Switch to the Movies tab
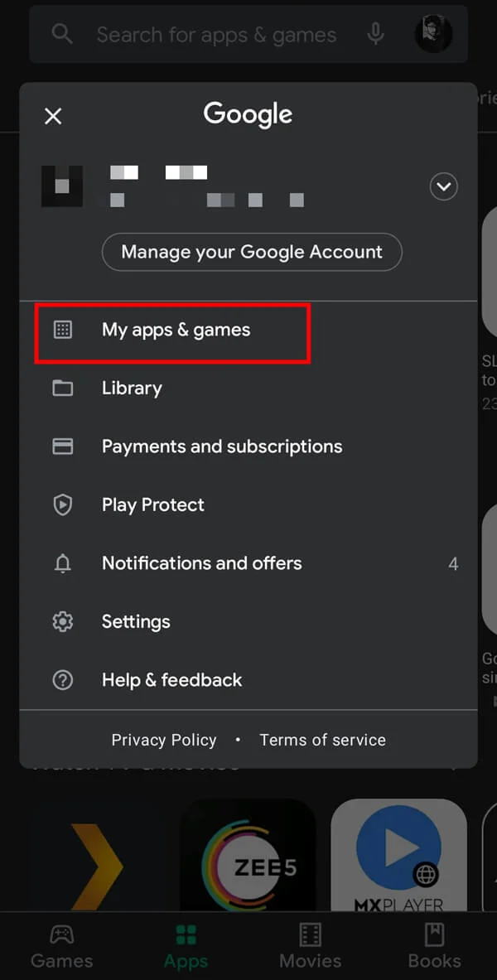Screen dimensions: 497x980 310,947
